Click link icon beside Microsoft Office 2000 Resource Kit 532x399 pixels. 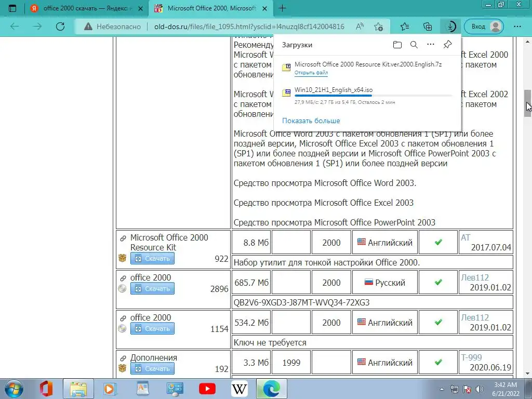tap(123, 238)
